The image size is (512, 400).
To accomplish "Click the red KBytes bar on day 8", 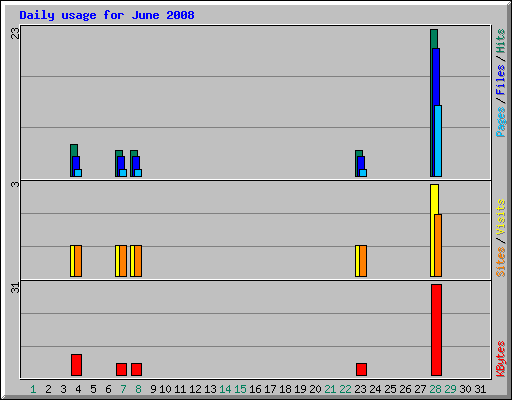I will click(136, 369).
